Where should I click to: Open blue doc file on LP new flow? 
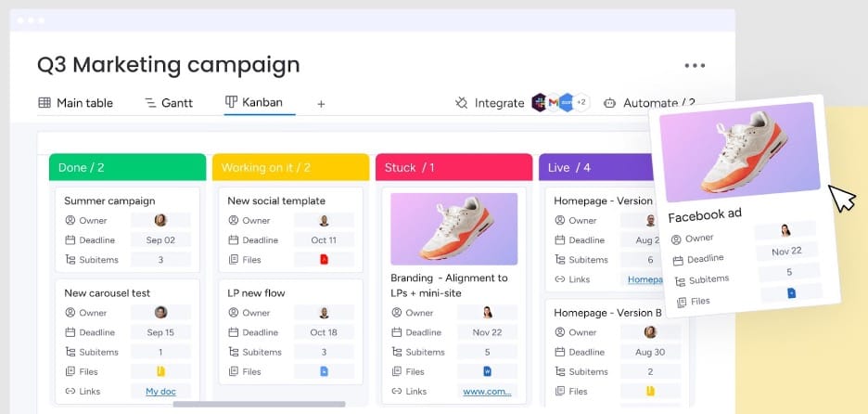[x=324, y=371]
